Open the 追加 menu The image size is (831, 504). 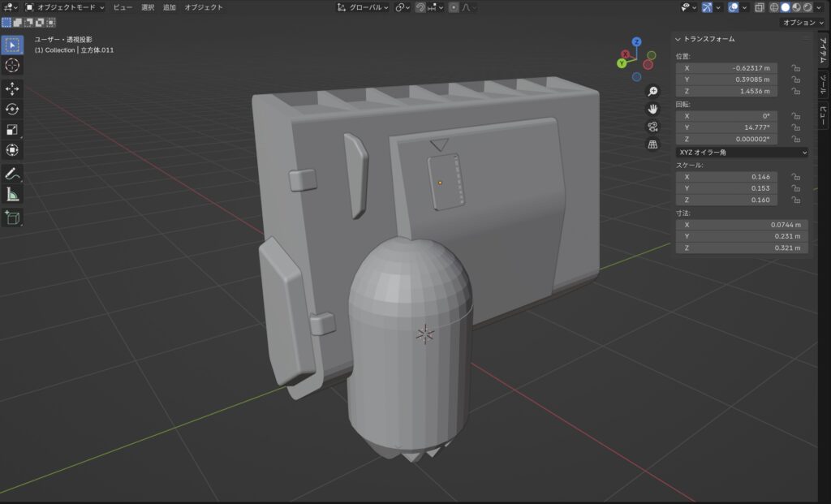tap(169, 7)
